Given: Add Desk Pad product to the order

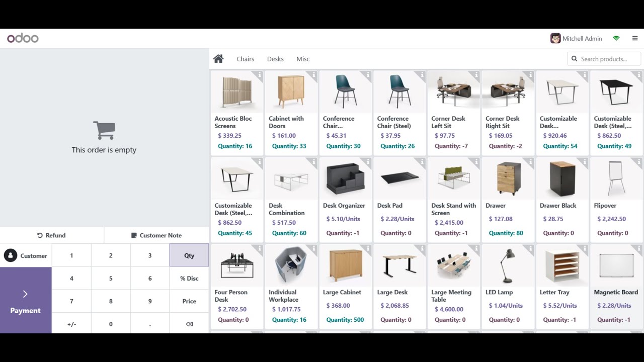Looking at the screenshot, I should point(399,200).
